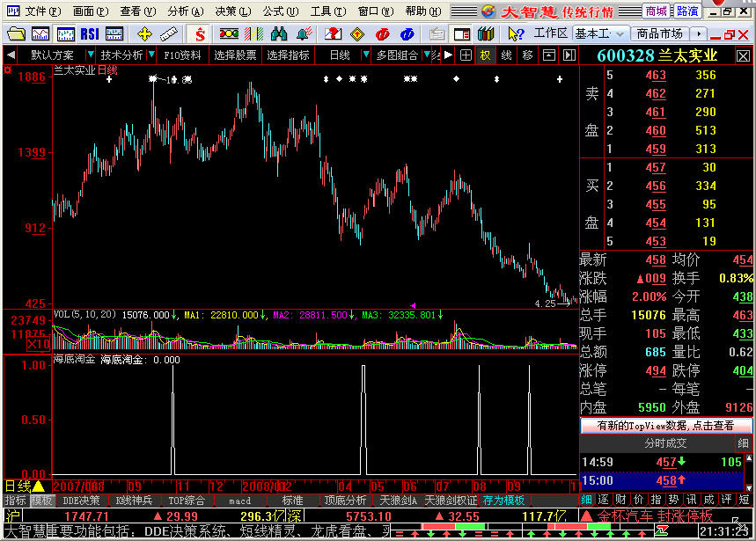The image size is (756, 541).
Task: Click the traffic light signal icon
Action: [229, 33]
